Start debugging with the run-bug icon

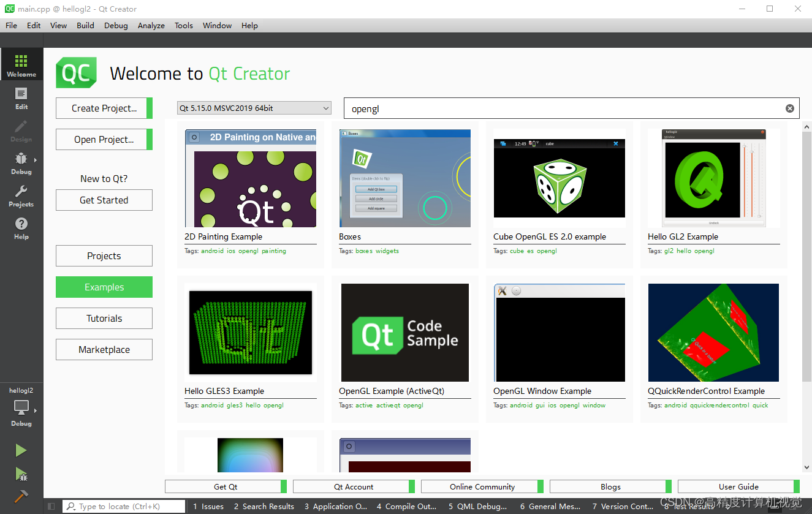pyautogui.click(x=21, y=474)
